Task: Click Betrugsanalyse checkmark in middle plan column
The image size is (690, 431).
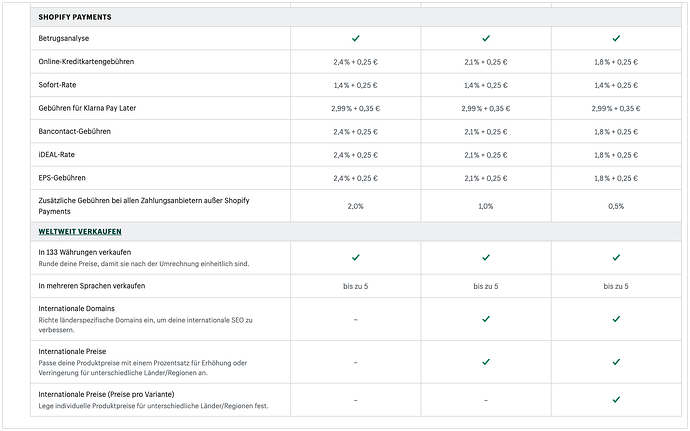Action: (x=486, y=38)
